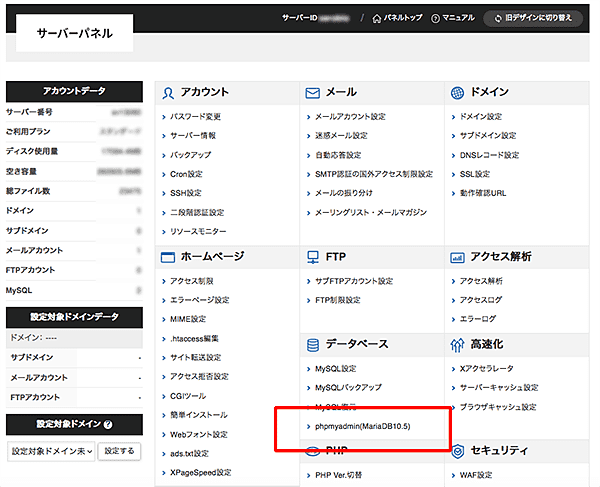600x487 pixels.
Task: Open SMTP認証の国外アクセス制限設定
Action: tap(374, 174)
